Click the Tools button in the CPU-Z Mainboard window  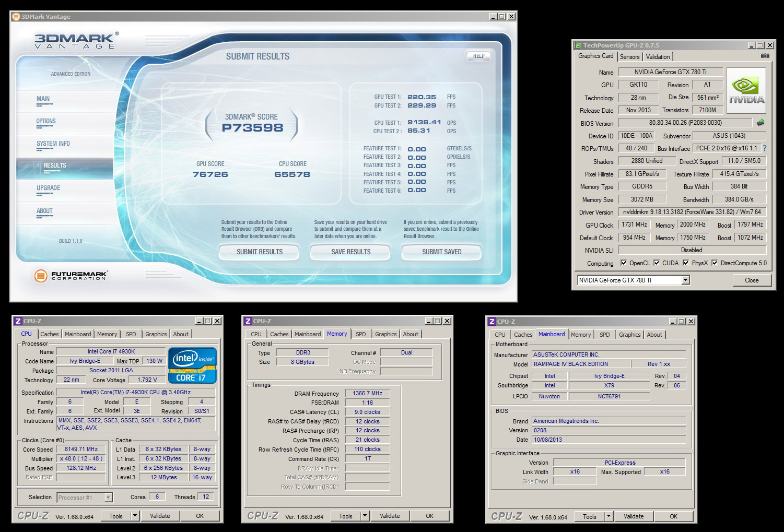tap(590, 516)
